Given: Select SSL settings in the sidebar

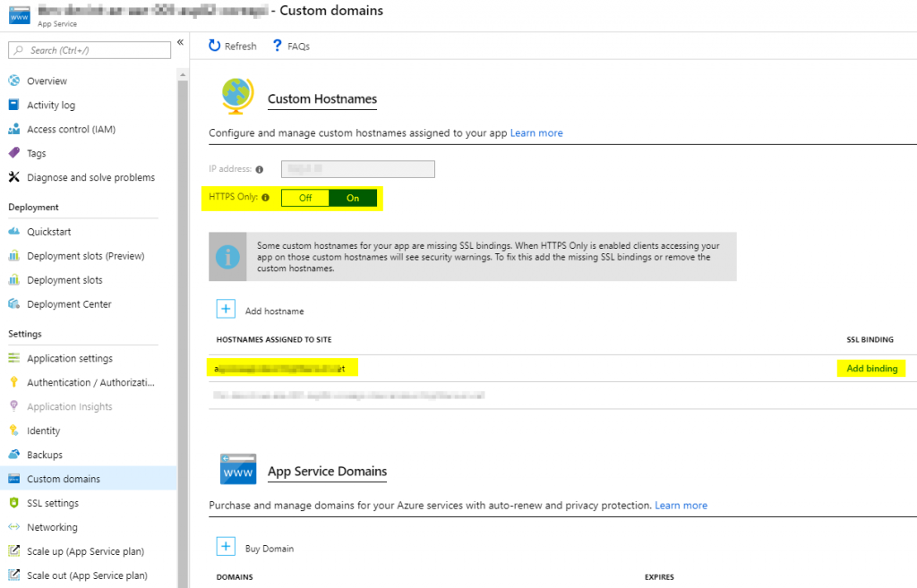Looking at the screenshot, I should (59, 503).
